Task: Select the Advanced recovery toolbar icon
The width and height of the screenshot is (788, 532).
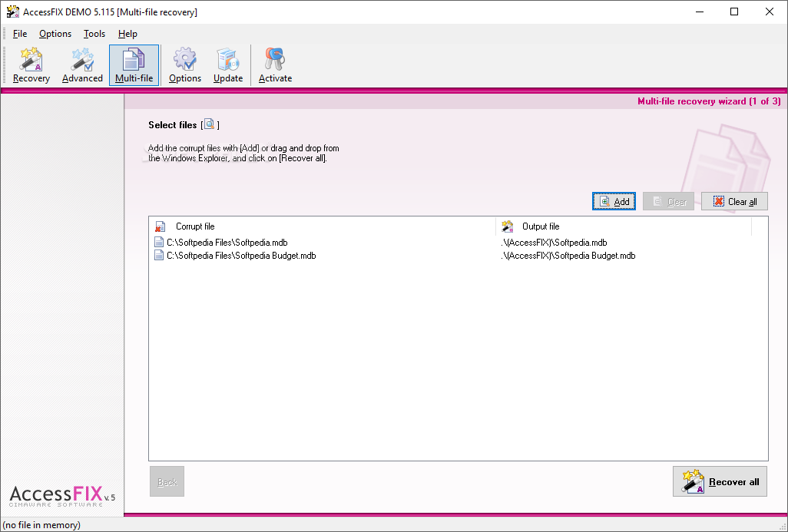Action: click(x=82, y=65)
